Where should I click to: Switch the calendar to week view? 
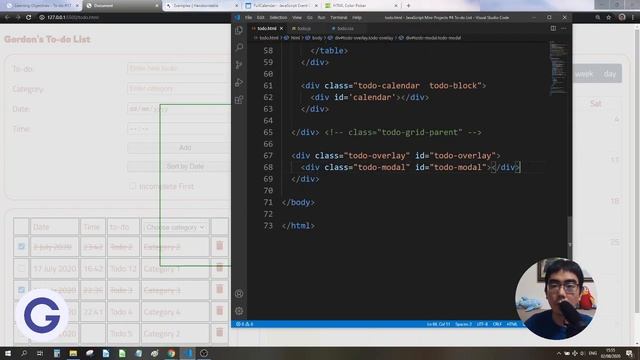pyautogui.click(x=584, y=74)
